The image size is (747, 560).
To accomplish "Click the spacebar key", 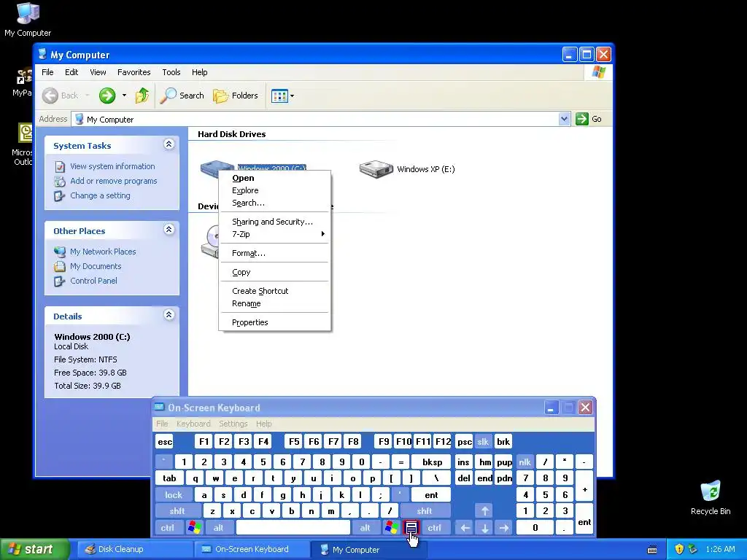I will point(293,528).
